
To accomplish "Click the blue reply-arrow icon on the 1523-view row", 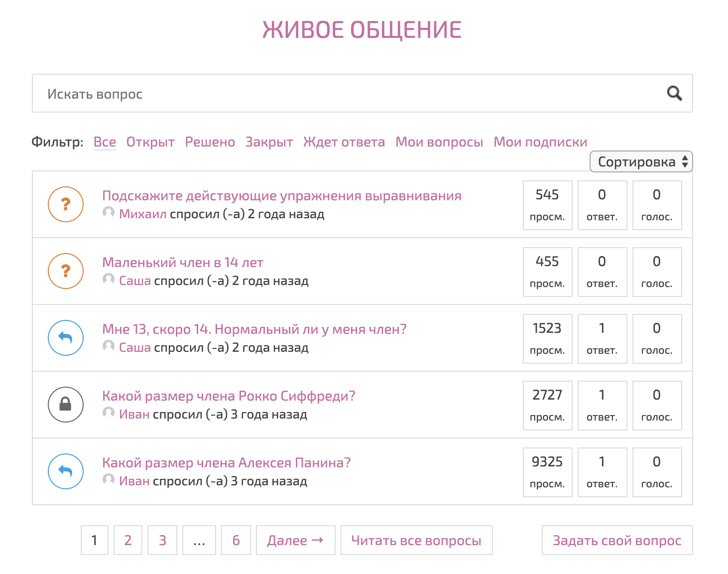I will (65, 338).
